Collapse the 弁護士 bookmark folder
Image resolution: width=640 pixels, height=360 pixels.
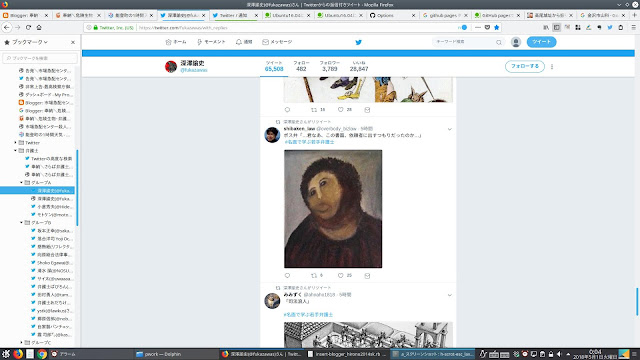tap(16, 151)
